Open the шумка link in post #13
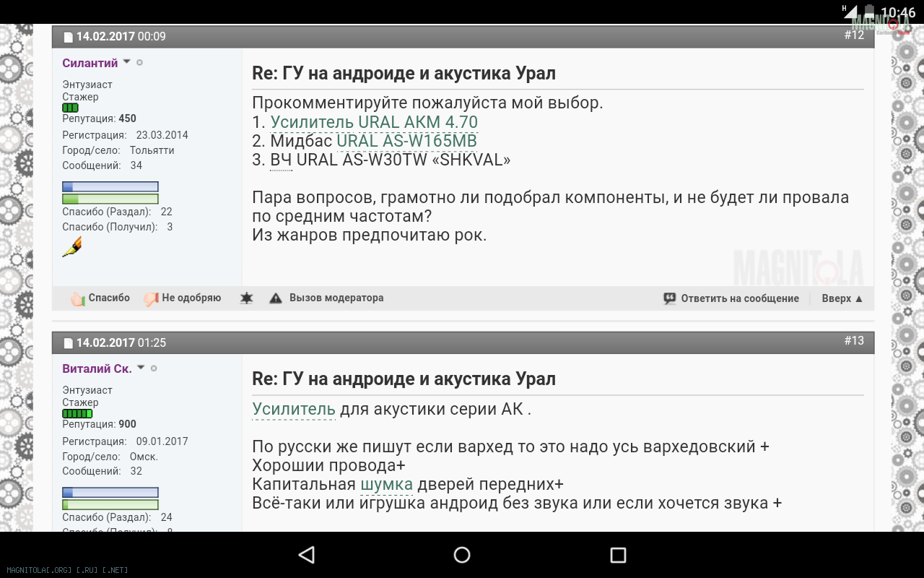This screenshot has height=578, width=924. (386, 484)
